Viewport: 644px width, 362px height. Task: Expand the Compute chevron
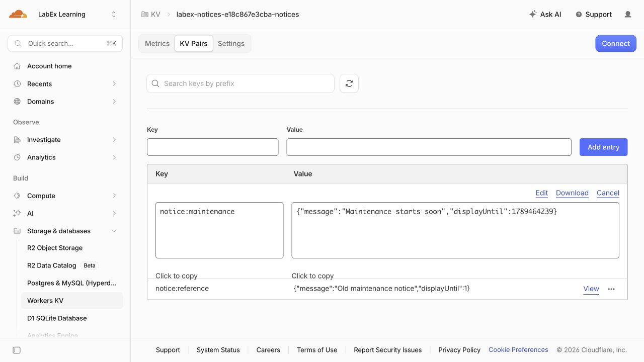tap(114, 196)
